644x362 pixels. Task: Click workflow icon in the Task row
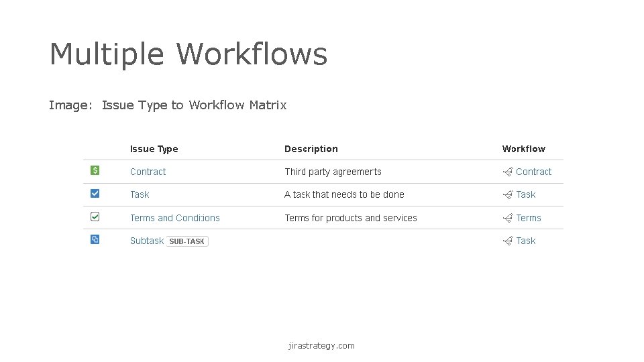coord(508,194)
